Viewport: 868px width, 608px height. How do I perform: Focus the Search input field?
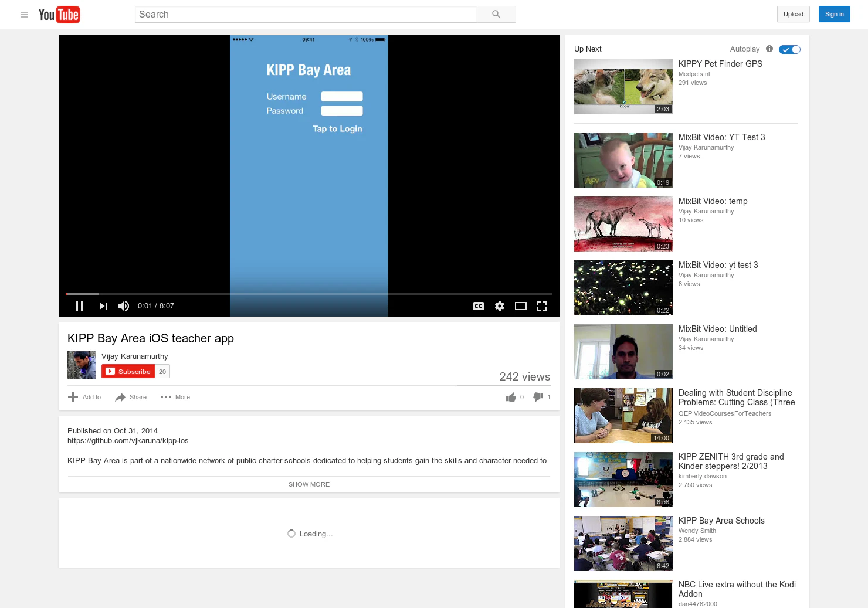click(306, 15)
